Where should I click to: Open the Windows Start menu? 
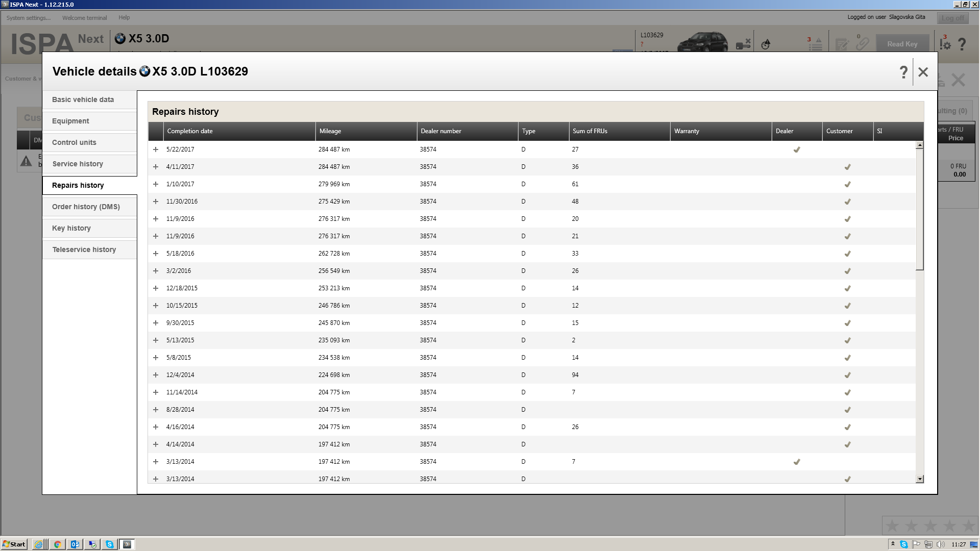(x=14, y=544)
